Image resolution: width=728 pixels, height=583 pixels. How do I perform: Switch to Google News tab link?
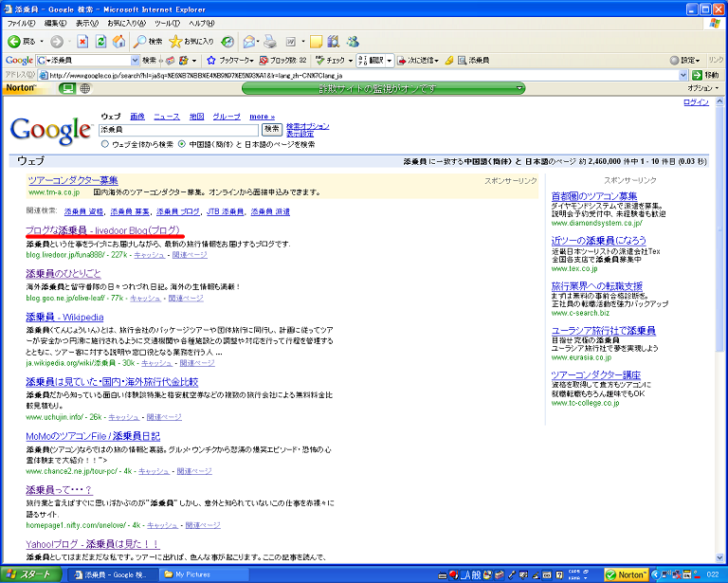167,117
